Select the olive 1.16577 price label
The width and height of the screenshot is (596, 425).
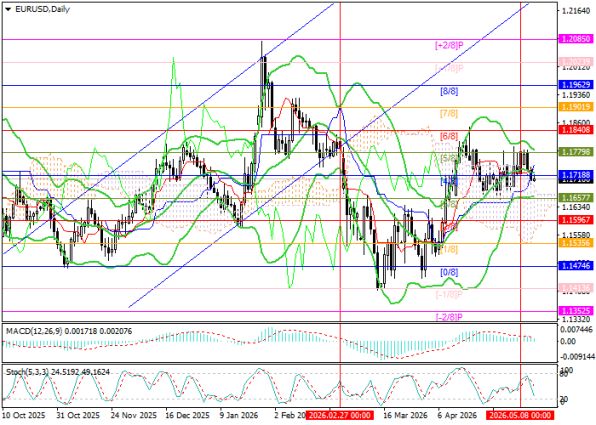[x=577, y=198]
